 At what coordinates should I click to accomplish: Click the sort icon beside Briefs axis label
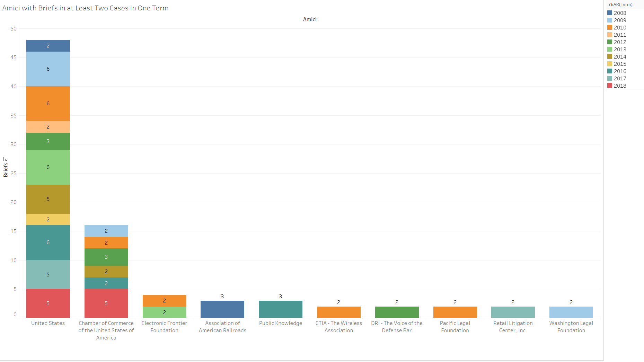click(x=6, y=159)
